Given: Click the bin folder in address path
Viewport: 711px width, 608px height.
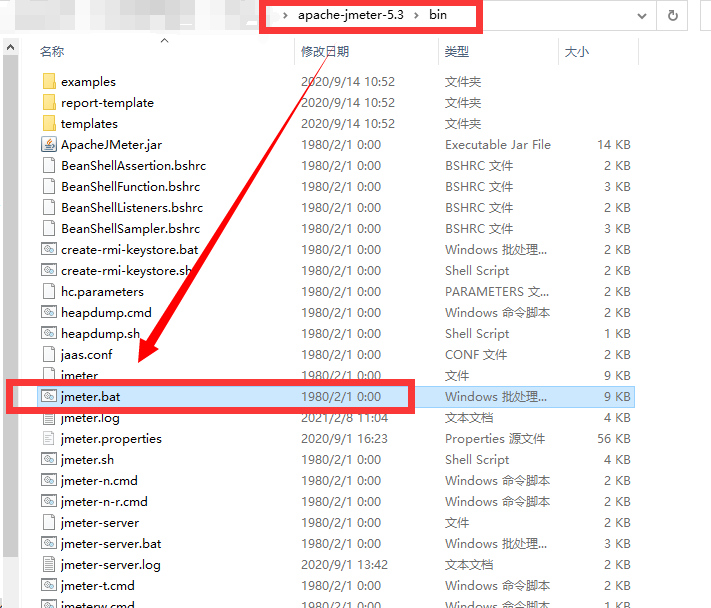Looking at the screenshot, I should tap(438, 16).
